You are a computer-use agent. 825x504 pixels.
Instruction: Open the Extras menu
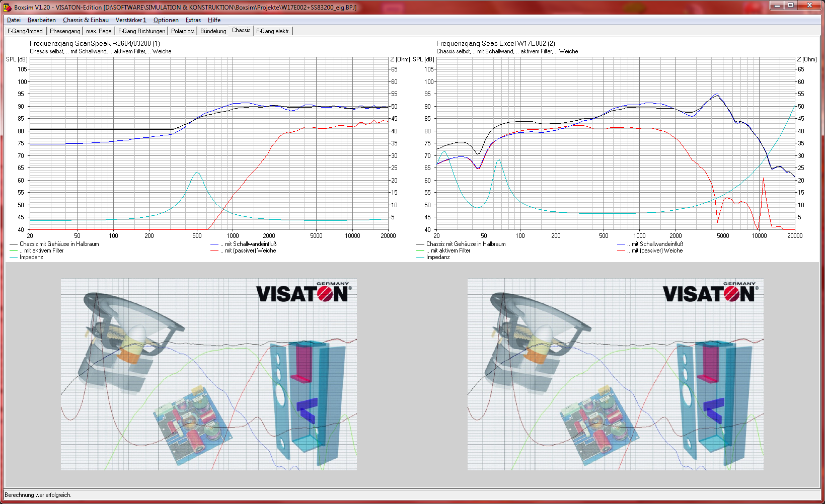(193, 20)
